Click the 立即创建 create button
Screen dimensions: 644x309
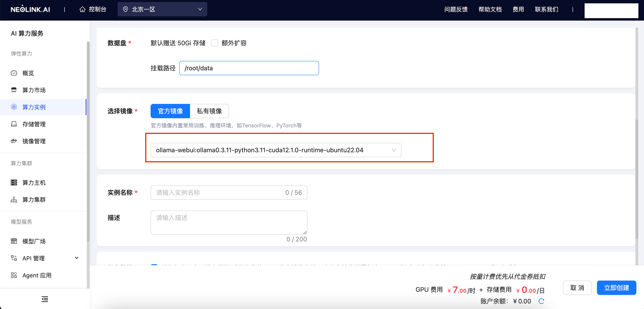[x=616, y=288]
